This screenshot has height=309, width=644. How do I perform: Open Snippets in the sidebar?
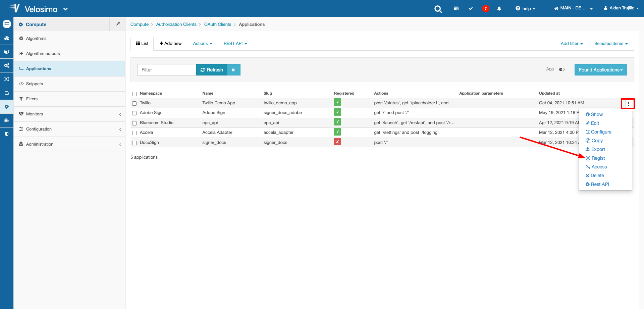tap(69, 84)
